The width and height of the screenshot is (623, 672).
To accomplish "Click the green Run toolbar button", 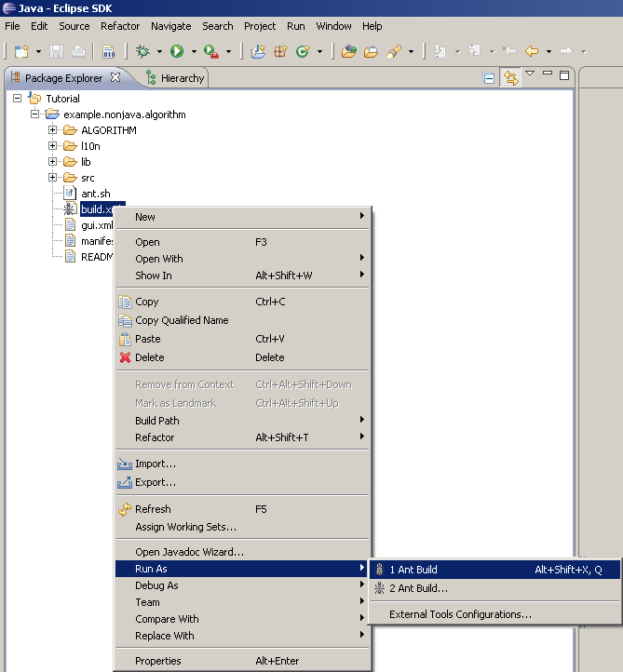I will (177, 51).
